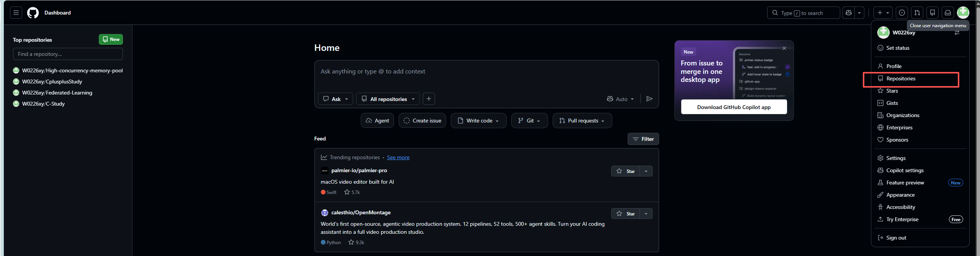Click the GitHub Octocat logo
Viewport: 980px width, 256px height.
[x=33, y=13]
